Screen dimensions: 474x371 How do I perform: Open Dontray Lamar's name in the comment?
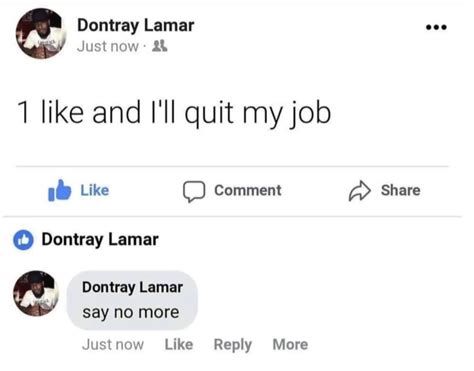coord(132,287)
